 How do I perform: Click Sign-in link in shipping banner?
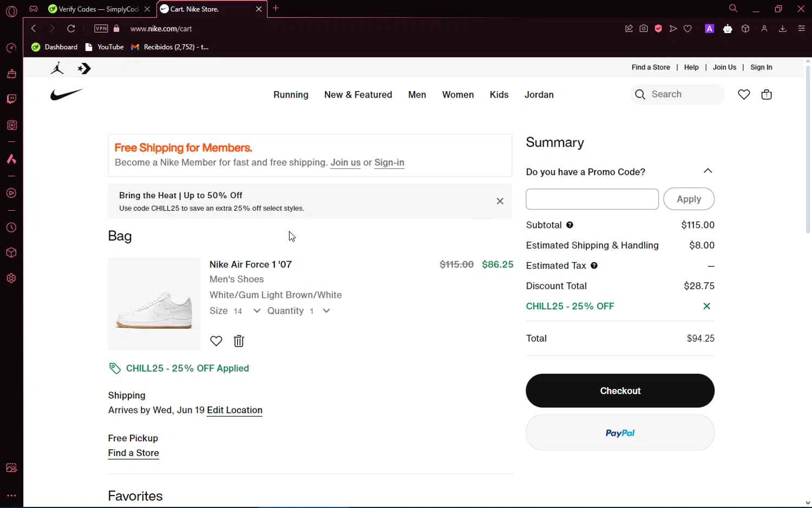389,162
